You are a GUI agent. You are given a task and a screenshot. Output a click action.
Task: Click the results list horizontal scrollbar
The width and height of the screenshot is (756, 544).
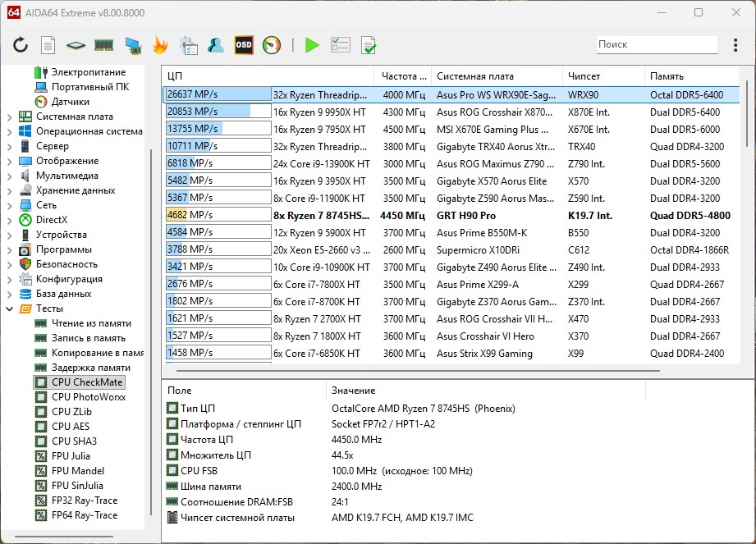[410, 372]
